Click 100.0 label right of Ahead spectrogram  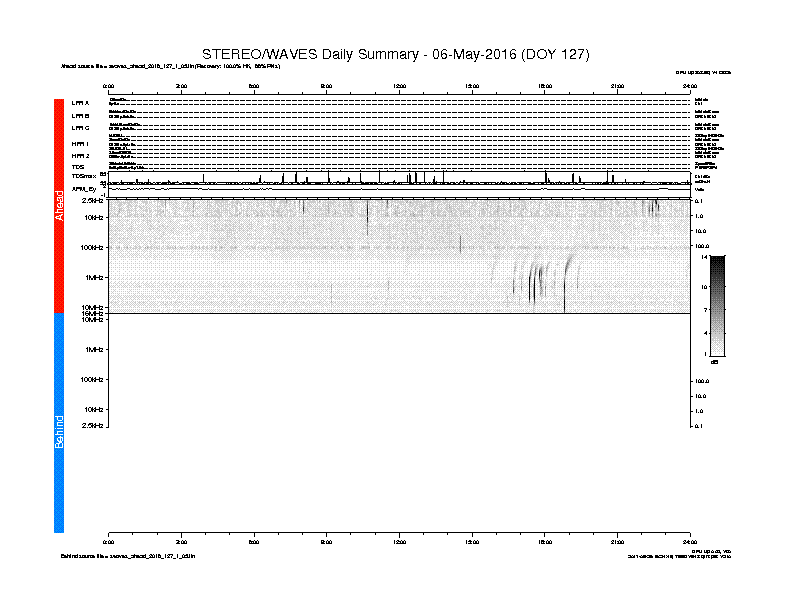click(702, 246)
